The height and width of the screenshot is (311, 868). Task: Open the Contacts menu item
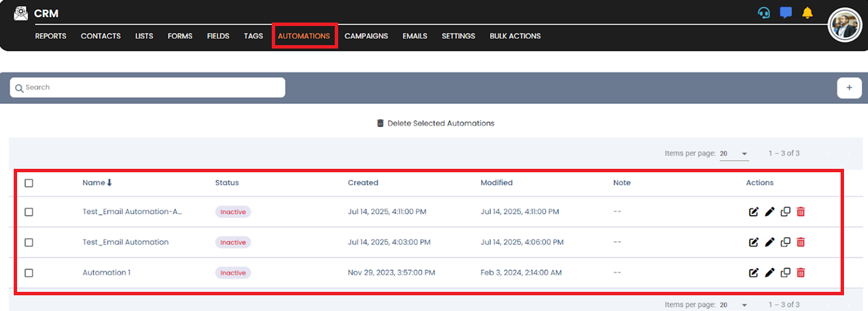[x=101, y=36]
